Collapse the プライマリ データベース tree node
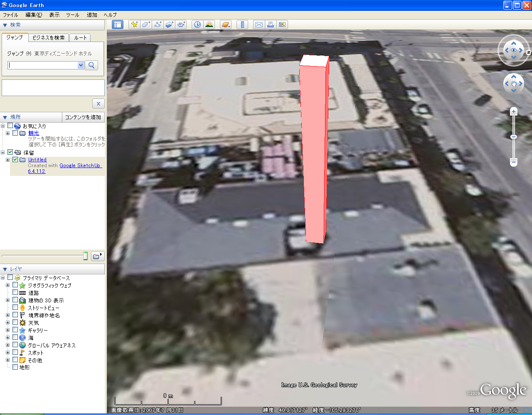 click(x=3, y=278)
